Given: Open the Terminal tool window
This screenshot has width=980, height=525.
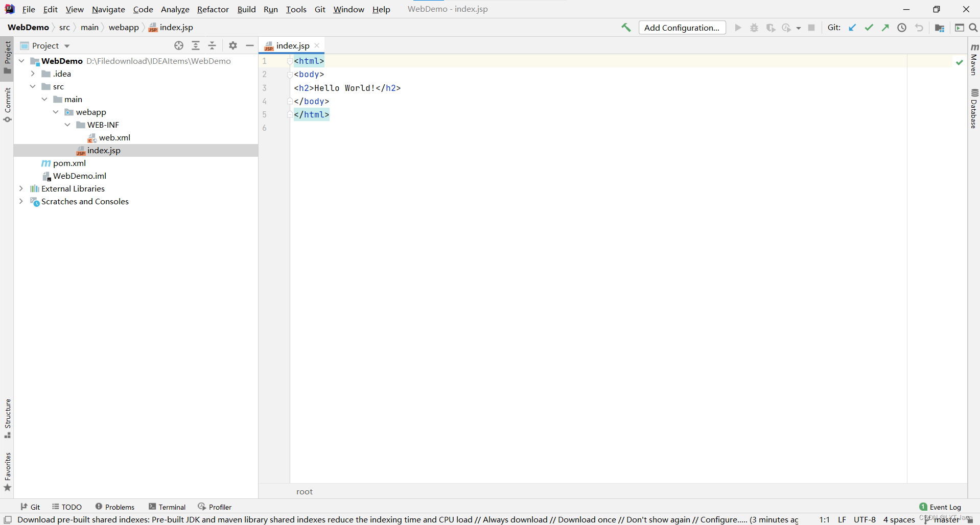Looking at the screenshot, I should [x=167, y=507].
